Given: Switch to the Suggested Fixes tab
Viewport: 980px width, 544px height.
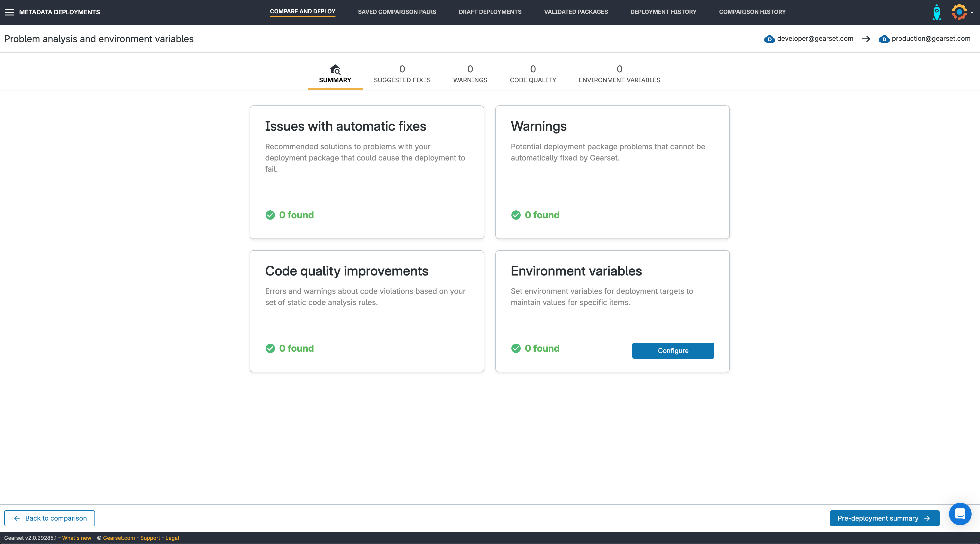Looking at the screenshot, I should [x=402, y=74].
